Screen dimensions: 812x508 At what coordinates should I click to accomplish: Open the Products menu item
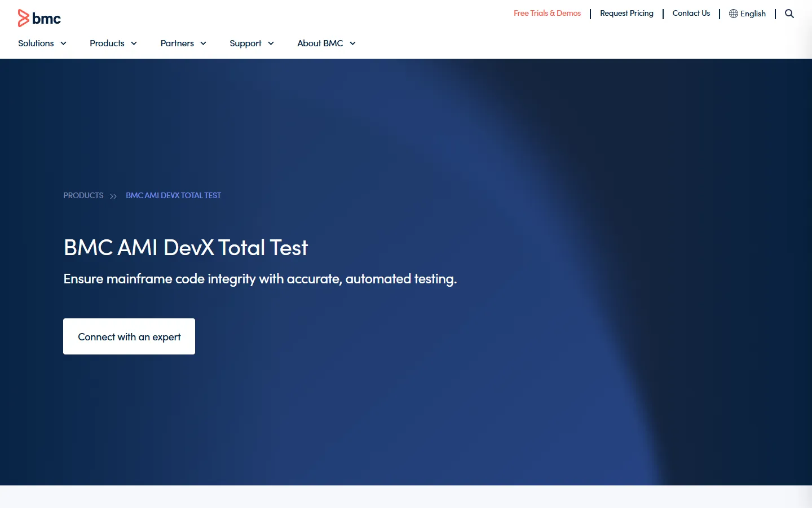(x=107, y=43)
